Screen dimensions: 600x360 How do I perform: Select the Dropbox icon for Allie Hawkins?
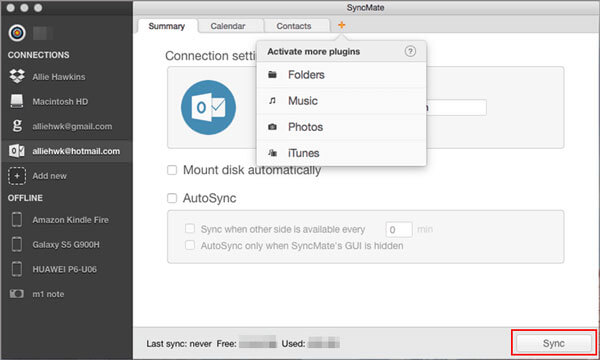(x=17, y=76)
